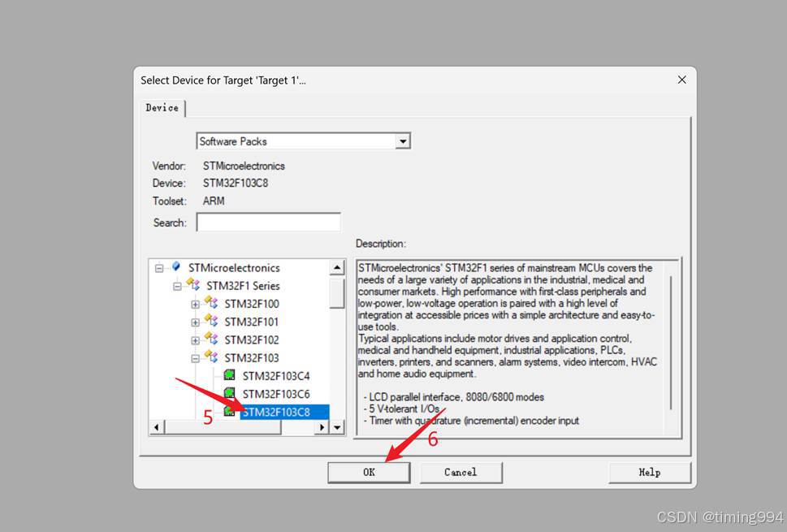This screenshot has width=787, height=532.
Task: Click the STM32F101 subfamily icon
Action: click(211, 321)
